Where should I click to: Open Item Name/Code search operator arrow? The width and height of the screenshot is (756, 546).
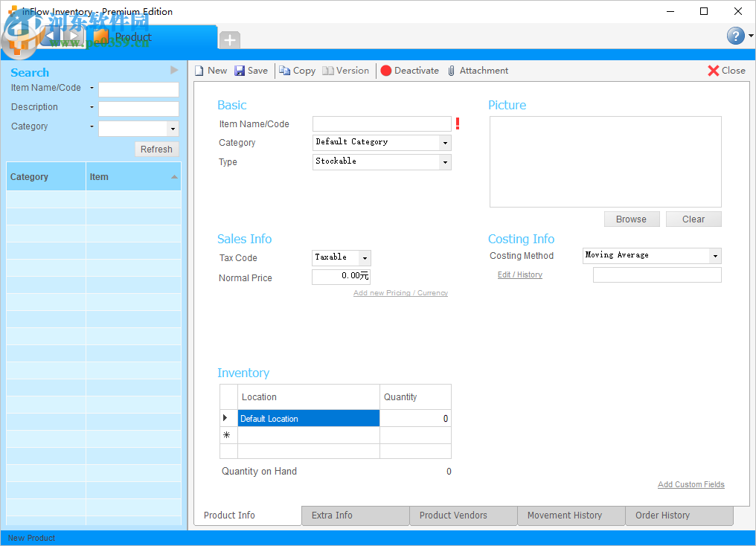pyautogui.click(x=92, y=88)
